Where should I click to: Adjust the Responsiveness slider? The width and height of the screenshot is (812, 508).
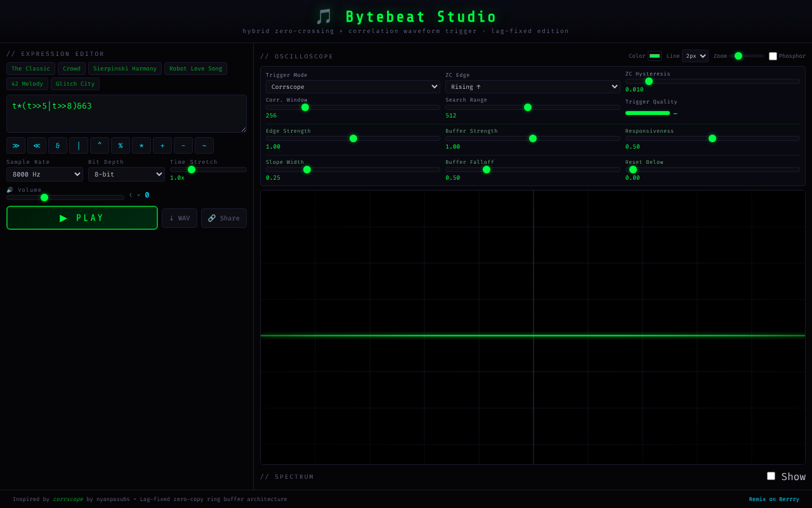pyautogui.click(x=712, y=138)
